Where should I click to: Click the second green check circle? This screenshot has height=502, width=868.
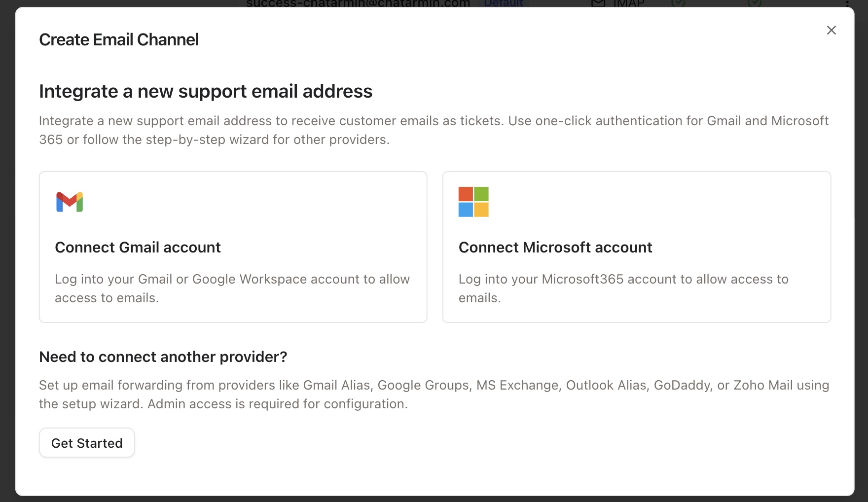pos(754,3)
